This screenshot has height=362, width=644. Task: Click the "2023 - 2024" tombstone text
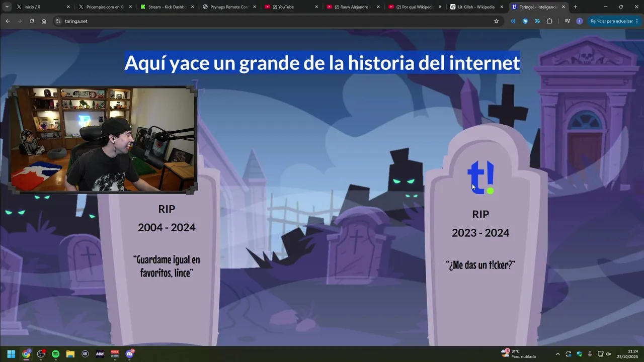coord(480,233)
